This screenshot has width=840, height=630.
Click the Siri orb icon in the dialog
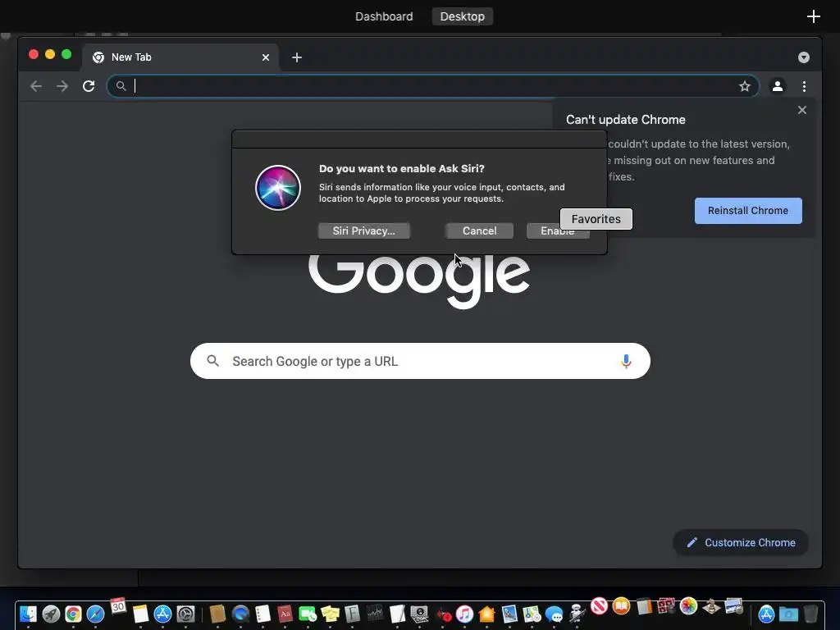[x=278, y=188]
